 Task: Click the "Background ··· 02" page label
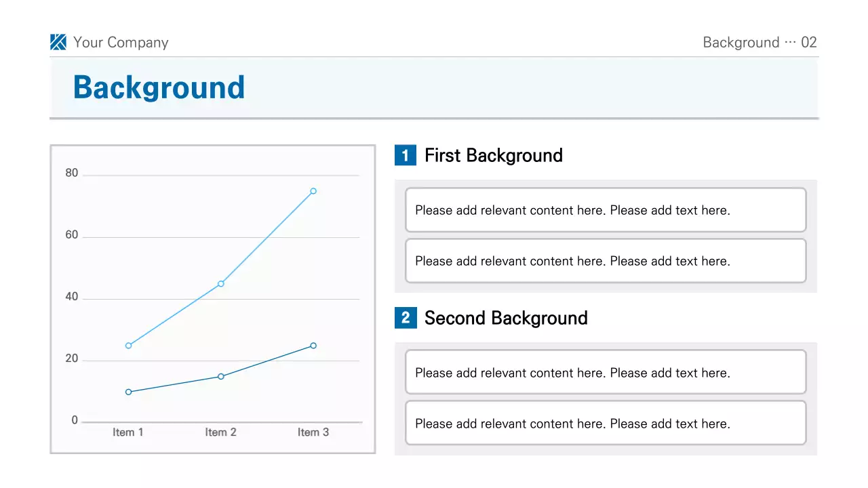pyautogui.click(x=759, y=43)
